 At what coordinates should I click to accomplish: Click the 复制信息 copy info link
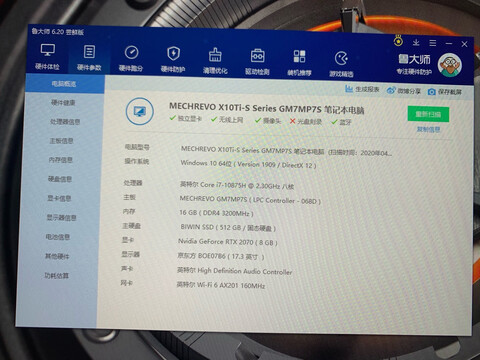[x=428, y=129]
